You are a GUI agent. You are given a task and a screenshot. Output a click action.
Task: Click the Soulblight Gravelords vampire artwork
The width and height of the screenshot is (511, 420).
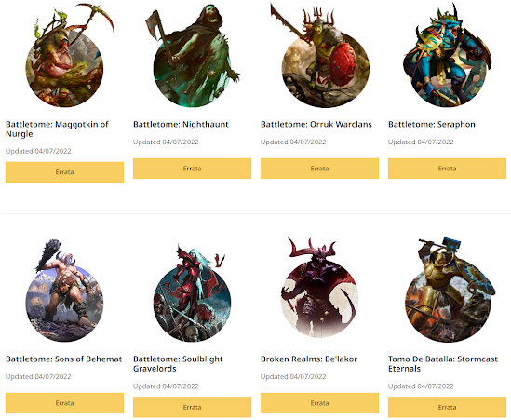coord(193,291)
